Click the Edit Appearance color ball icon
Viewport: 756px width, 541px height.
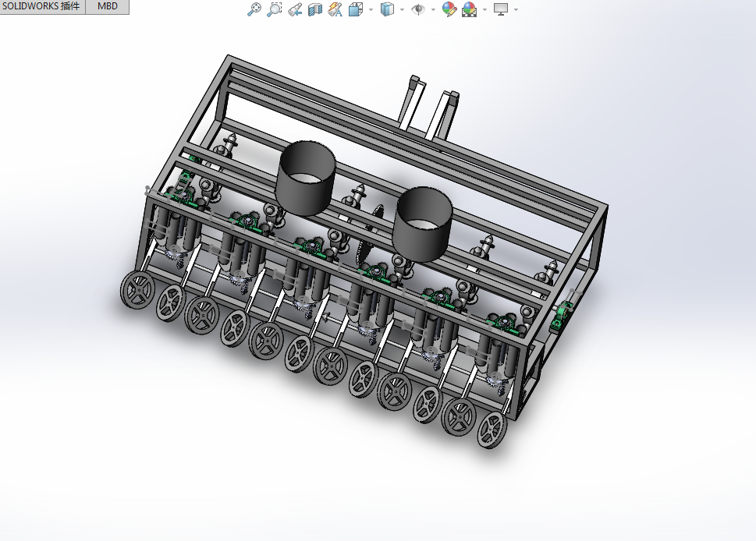point(449,9)
